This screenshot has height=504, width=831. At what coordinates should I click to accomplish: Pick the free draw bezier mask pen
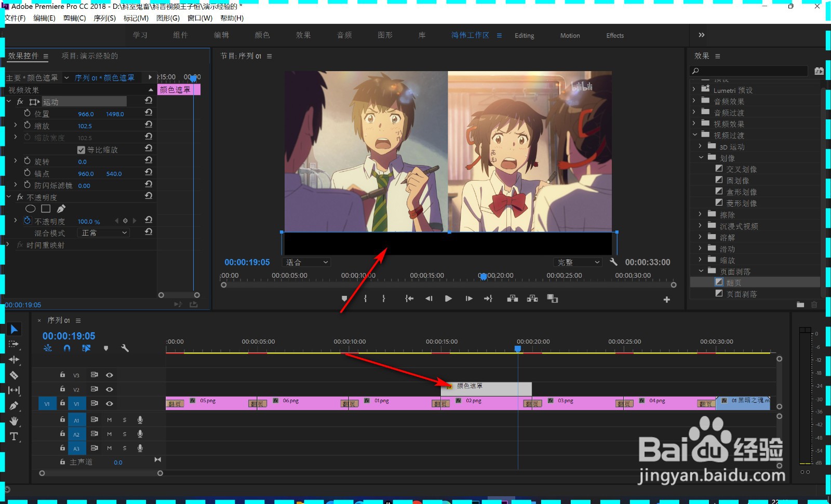click(x=61, y=209)
